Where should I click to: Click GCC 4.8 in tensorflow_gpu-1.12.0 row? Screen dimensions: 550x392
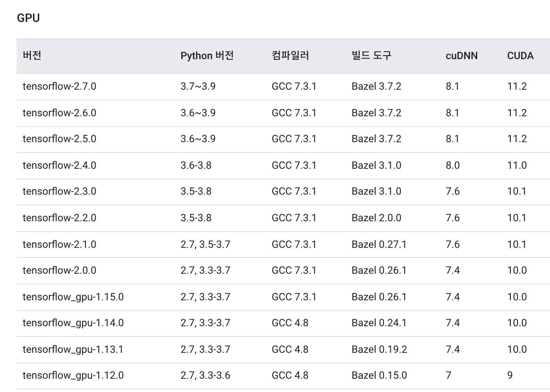(290, 375)
